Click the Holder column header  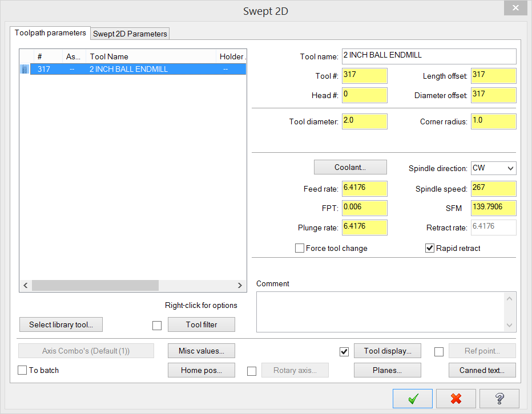click(x=231, y=56)
